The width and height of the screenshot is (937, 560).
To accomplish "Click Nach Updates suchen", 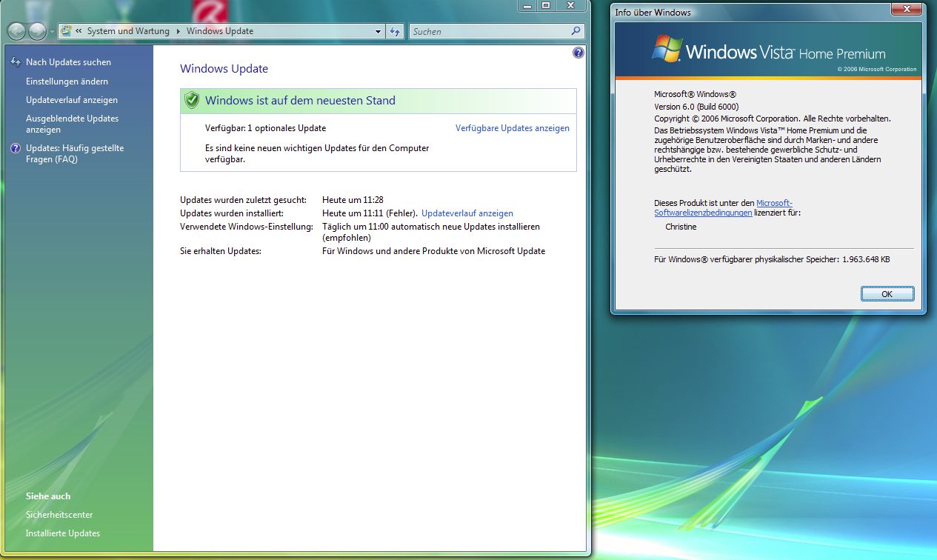I will coord(68,62).
